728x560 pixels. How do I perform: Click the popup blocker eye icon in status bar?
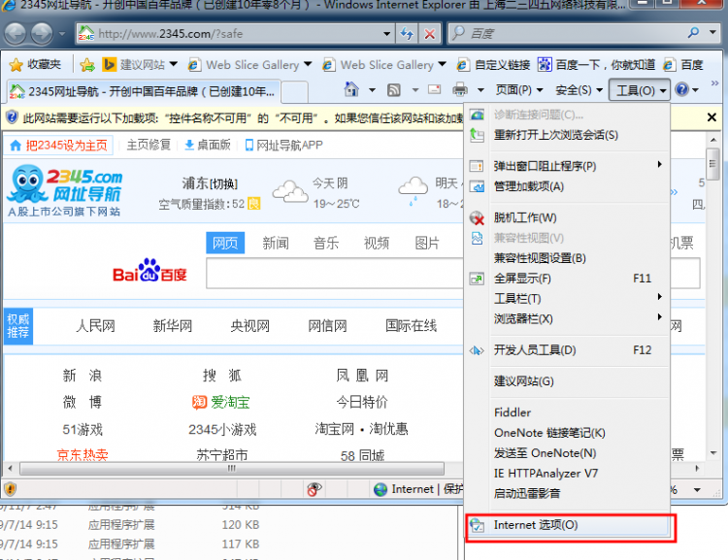pyautogui.click(x=314, y=489)
